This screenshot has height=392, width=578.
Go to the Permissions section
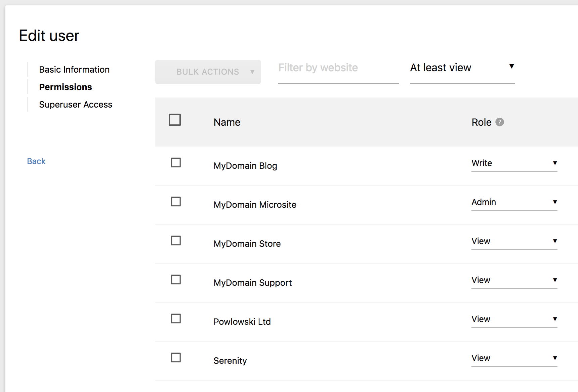[x=65, y=87]
